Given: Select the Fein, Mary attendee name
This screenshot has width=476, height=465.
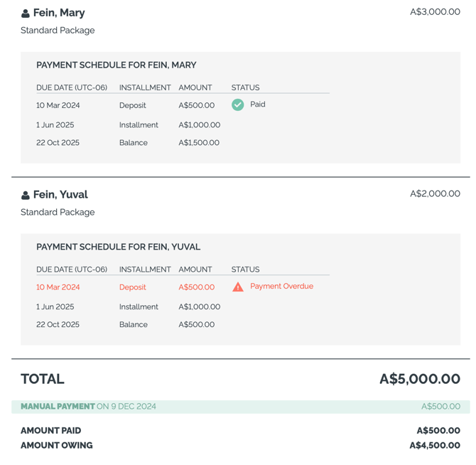Looking at the screenshot, I should pyautogui.click(x=59, y=13).
